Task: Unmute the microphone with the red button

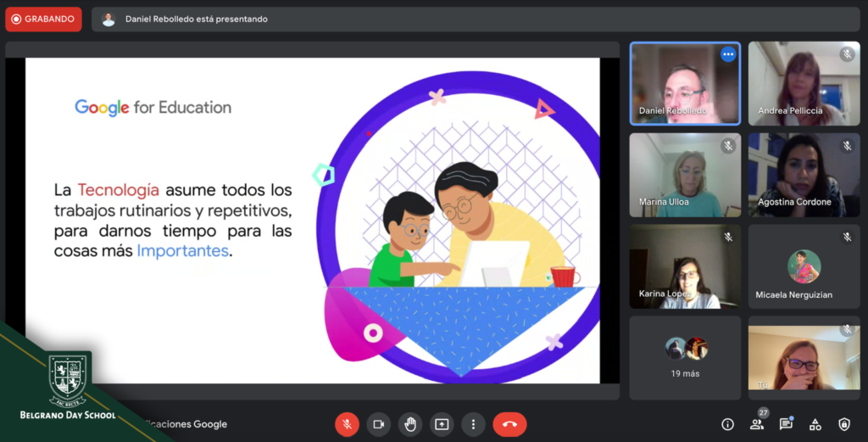Action: pos(347,424)
